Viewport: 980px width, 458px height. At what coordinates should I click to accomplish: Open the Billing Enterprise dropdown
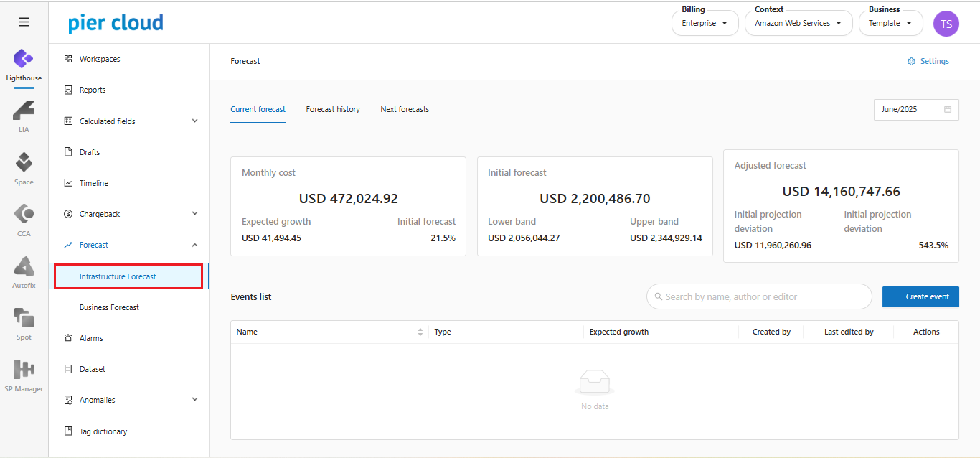(705, 24)
